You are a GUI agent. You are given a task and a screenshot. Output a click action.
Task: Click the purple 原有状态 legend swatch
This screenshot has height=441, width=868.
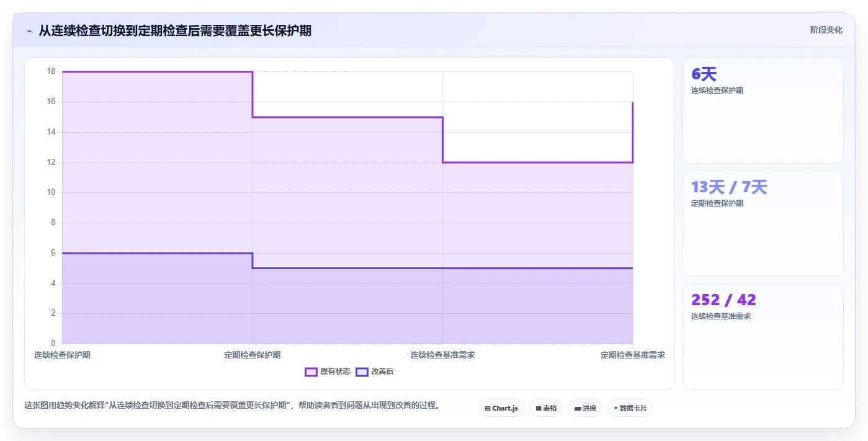point(311,372)
